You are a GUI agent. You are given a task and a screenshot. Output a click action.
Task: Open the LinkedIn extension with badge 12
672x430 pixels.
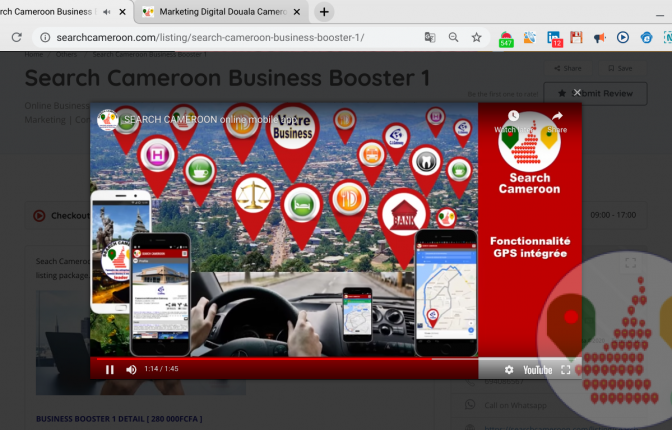point(554,39)
